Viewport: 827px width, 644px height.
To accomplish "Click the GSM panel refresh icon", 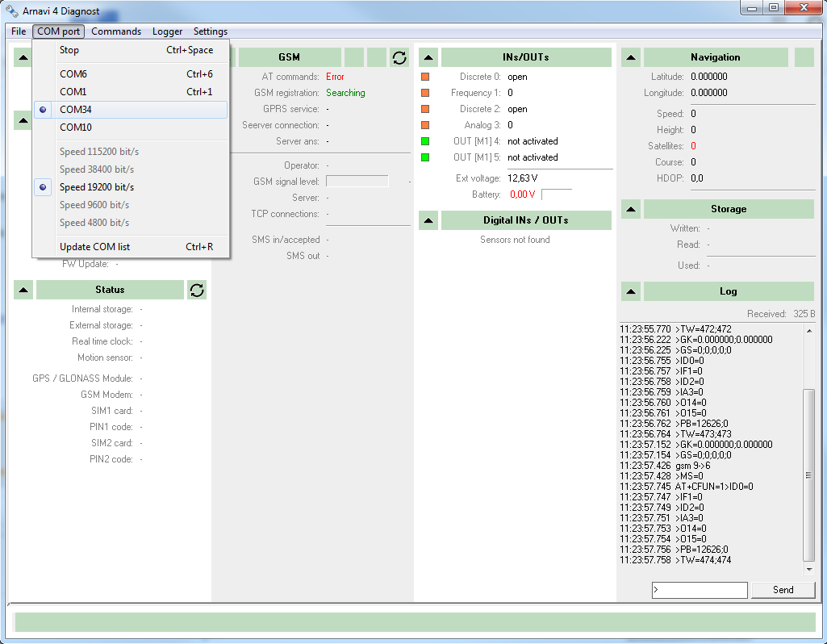I will [x=399, y=57].
